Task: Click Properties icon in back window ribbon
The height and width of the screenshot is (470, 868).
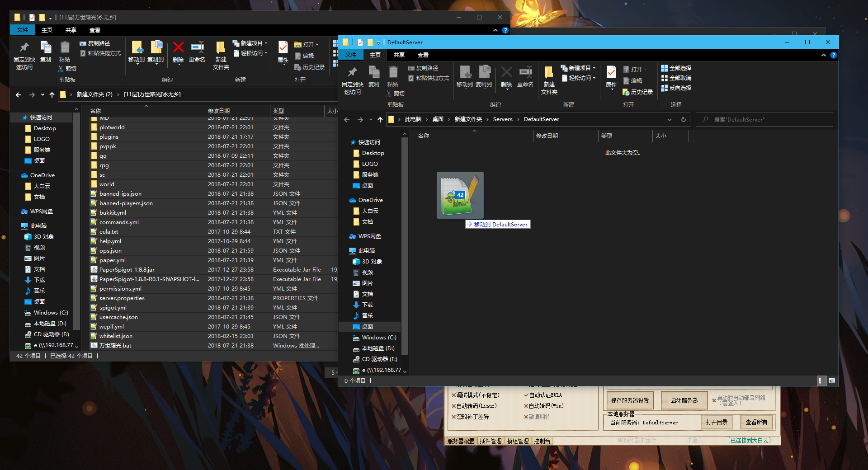Action: tap(283, 52)
